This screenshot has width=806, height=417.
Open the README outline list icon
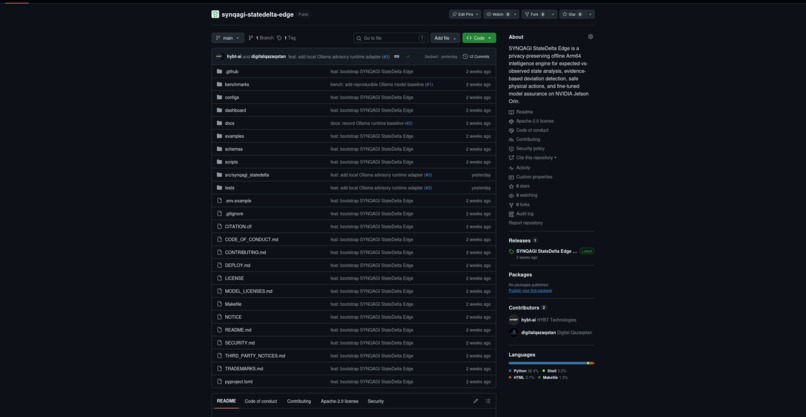click(x=488, y=401)
